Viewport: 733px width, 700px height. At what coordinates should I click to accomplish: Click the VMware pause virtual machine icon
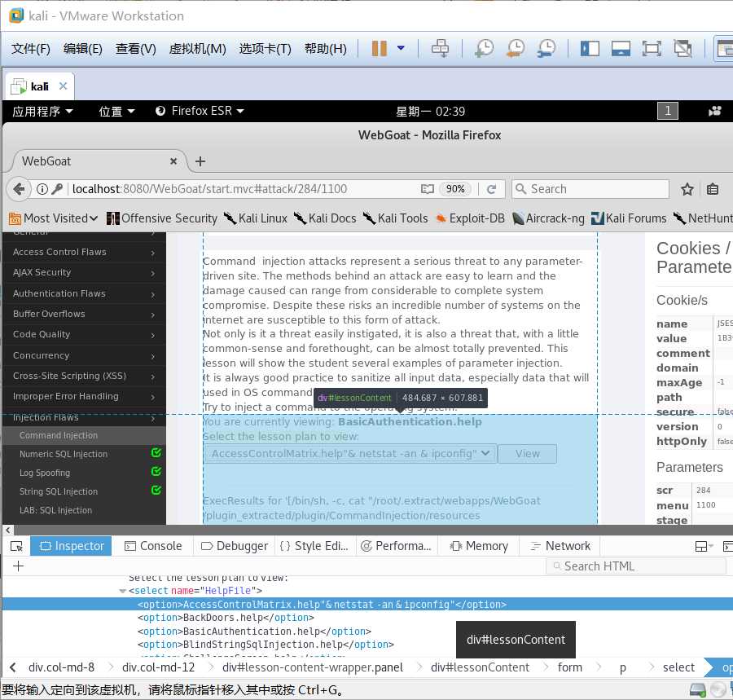(379, 48)
